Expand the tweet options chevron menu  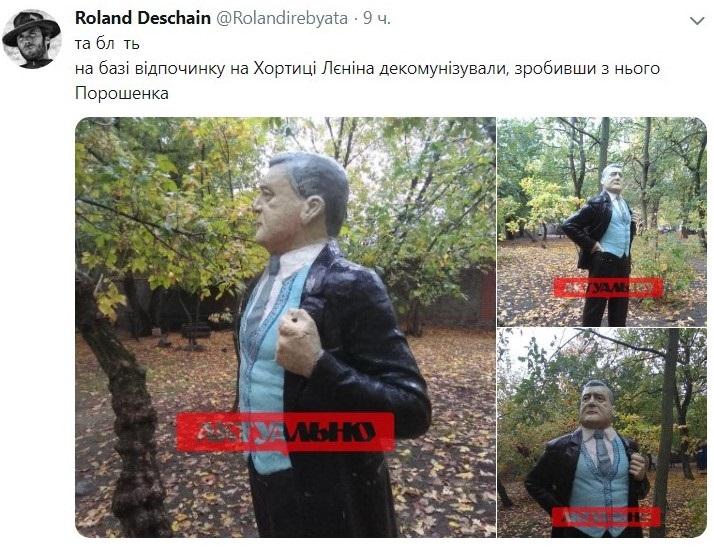697,20
